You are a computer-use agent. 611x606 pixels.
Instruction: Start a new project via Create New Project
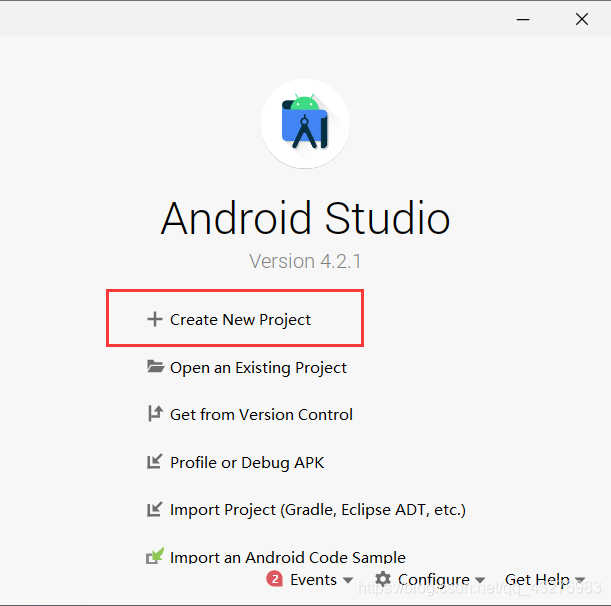(x=240, y=320)
